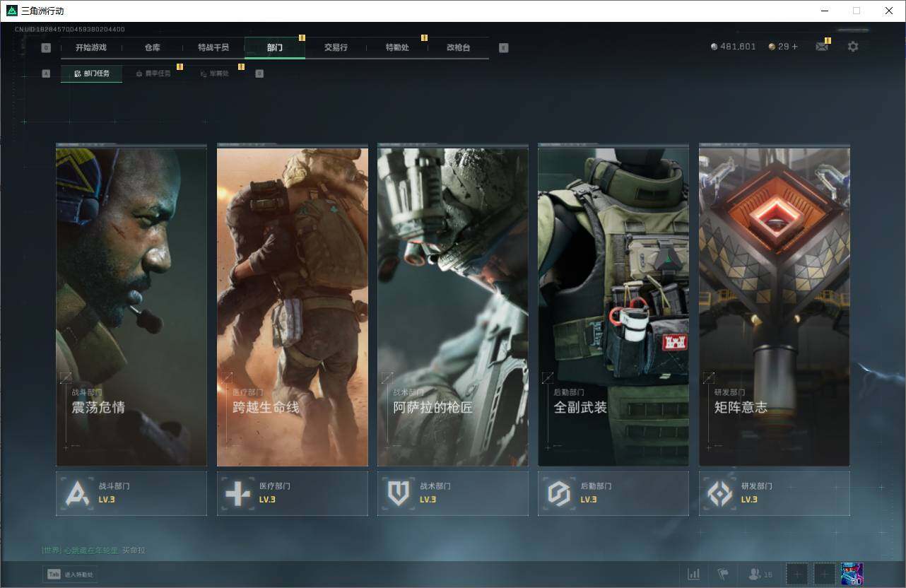This screenshot has width=906, height=588.
Task: Select the 部门 tab
Action: click(x=275, y=47)
